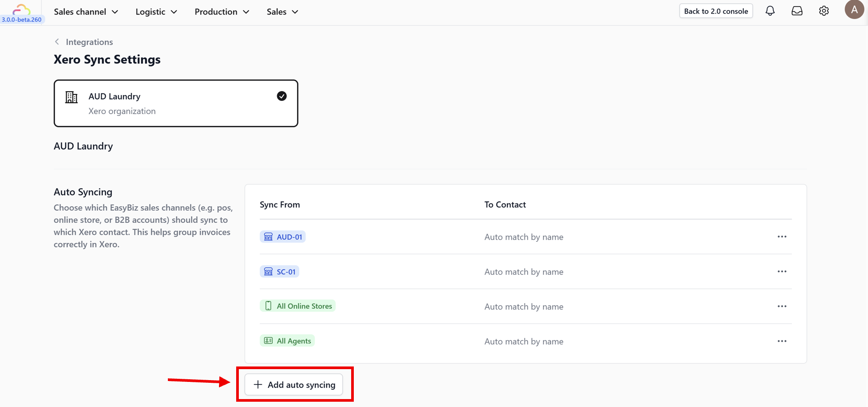This screenshot has height=407, width=868.
Task: Click the plus icon in Add auto syncing
Action: (258, 385)
